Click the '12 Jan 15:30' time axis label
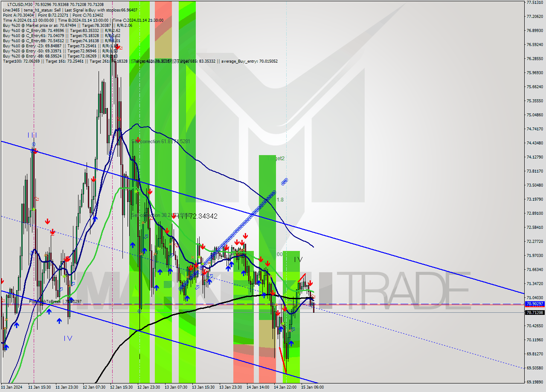The width and height of the screenshot is (546, 392). (x=122, y=388)
